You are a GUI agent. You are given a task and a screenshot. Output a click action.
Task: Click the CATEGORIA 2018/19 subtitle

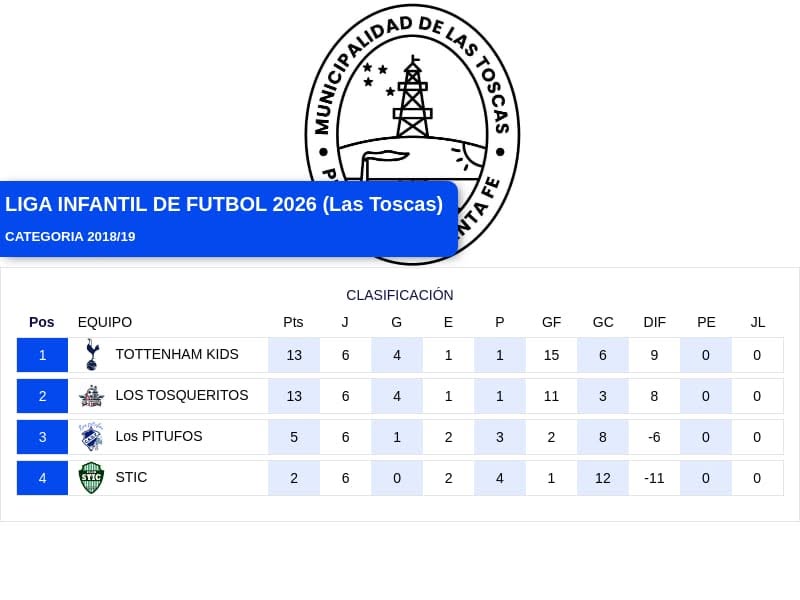(70, 237)
